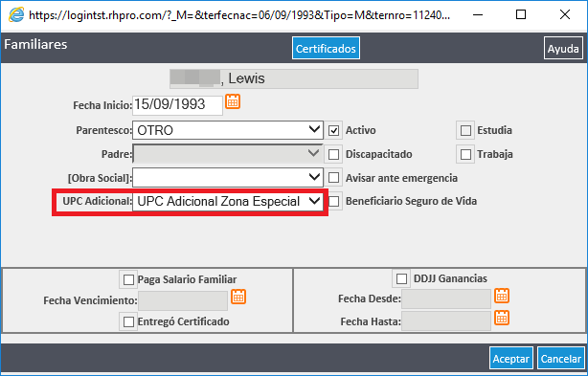Click the Fecha Vencimiento field
This screenshot has width=588, height=376.
[183, 300]
